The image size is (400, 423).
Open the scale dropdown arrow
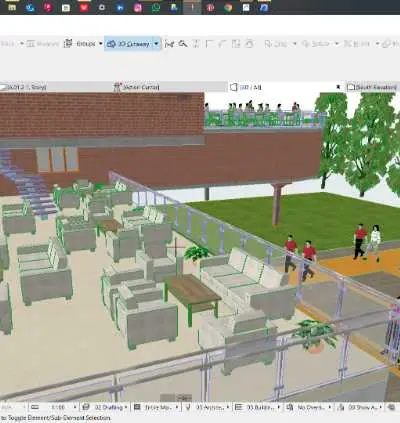tap(75, 407)
